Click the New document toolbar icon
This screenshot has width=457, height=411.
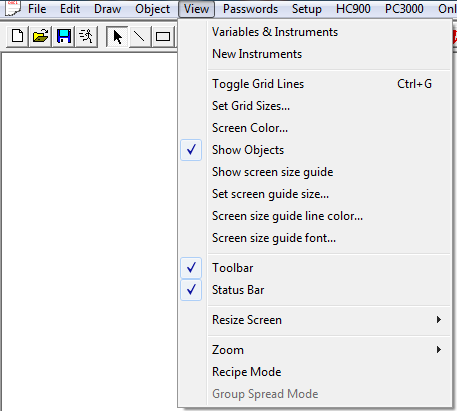[x=18, y=36]
